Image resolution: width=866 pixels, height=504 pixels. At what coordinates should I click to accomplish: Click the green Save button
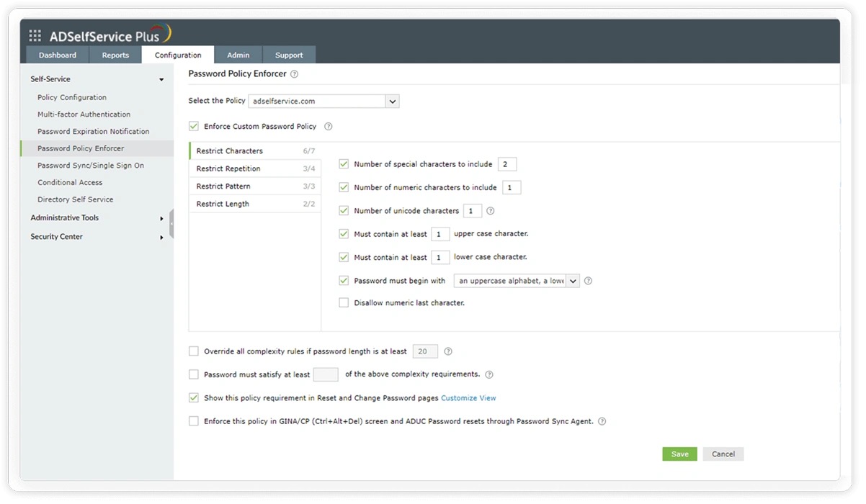[679, 454]
